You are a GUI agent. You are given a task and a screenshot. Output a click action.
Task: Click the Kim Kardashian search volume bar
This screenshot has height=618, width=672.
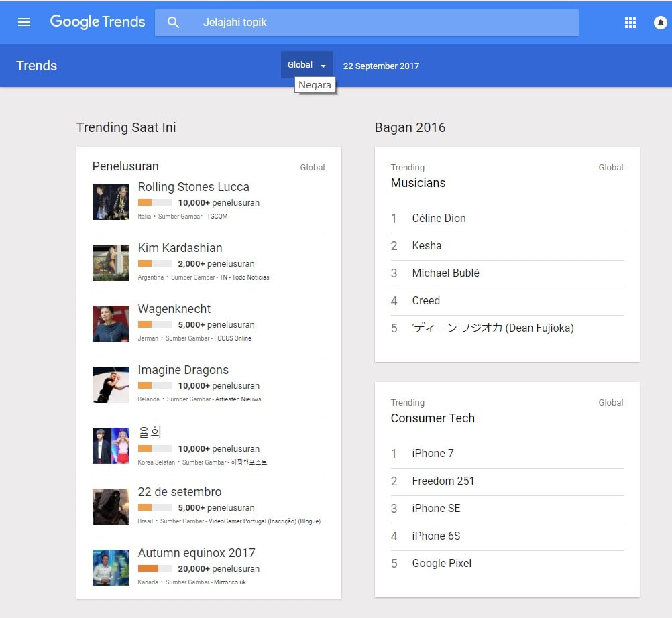click(x=155, y=263)
